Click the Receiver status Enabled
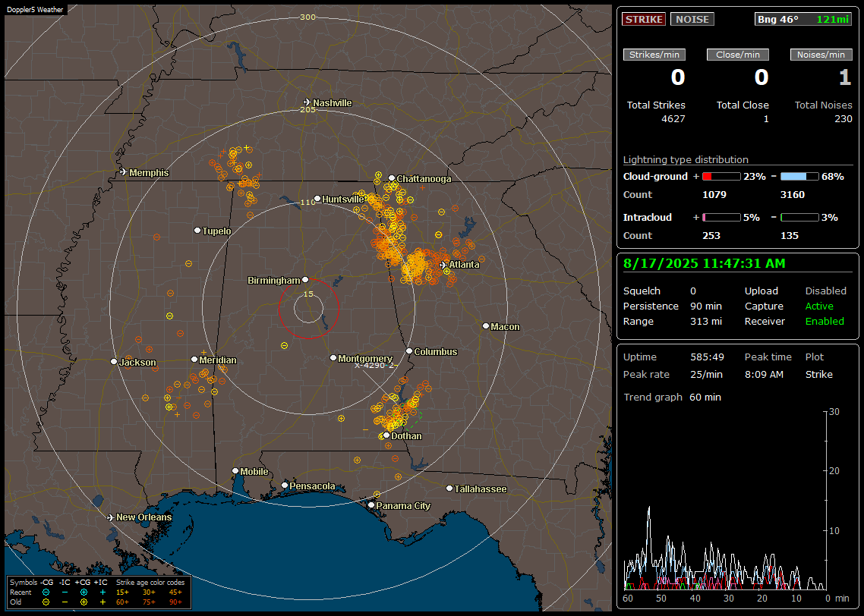 point(825,322)
